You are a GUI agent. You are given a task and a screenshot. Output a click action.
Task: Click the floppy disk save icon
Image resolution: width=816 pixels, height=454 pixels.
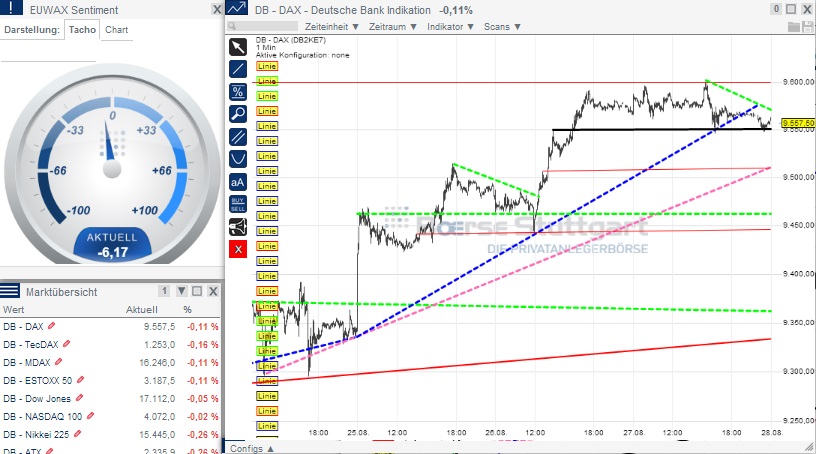pos(808,27)
